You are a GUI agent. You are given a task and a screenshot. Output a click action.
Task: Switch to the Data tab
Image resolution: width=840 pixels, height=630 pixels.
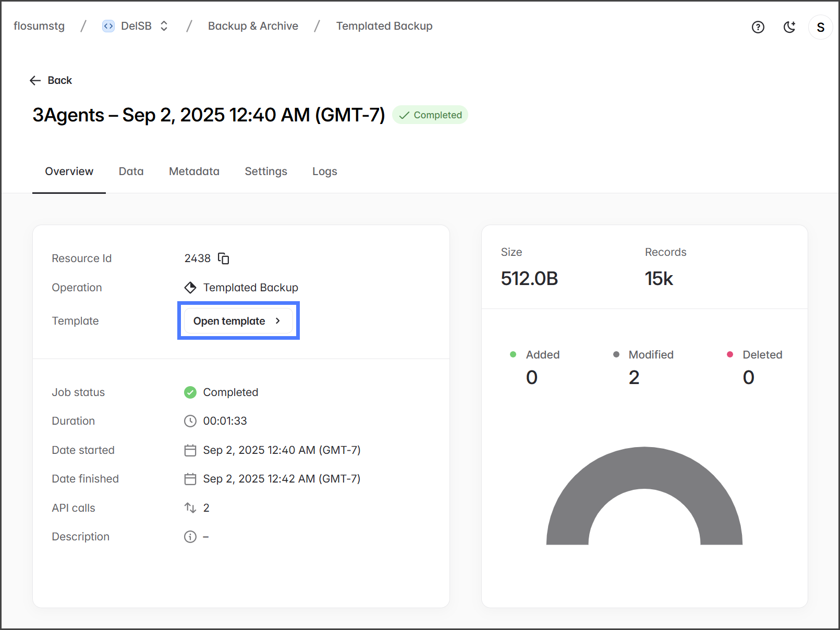pos(131,171)
